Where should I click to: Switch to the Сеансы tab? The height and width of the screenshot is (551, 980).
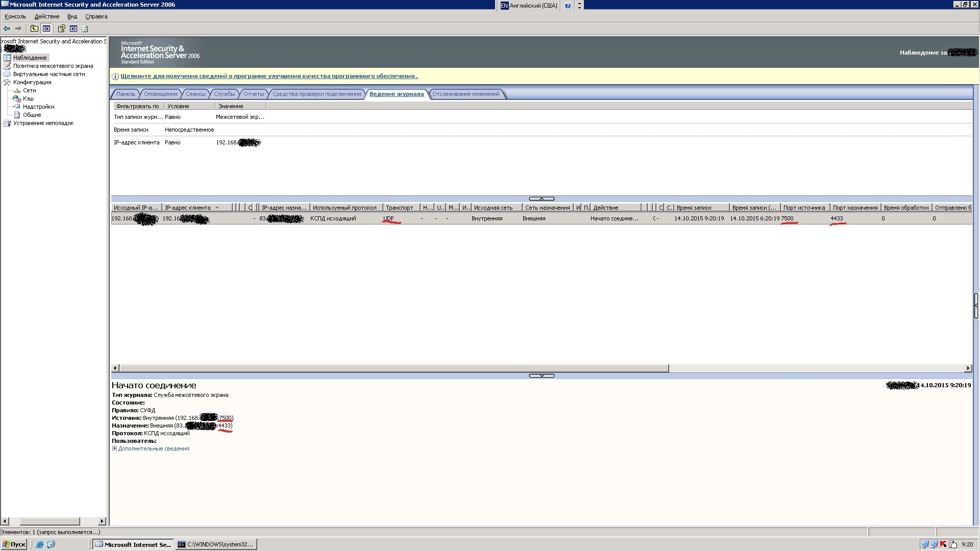coord(195,94)
